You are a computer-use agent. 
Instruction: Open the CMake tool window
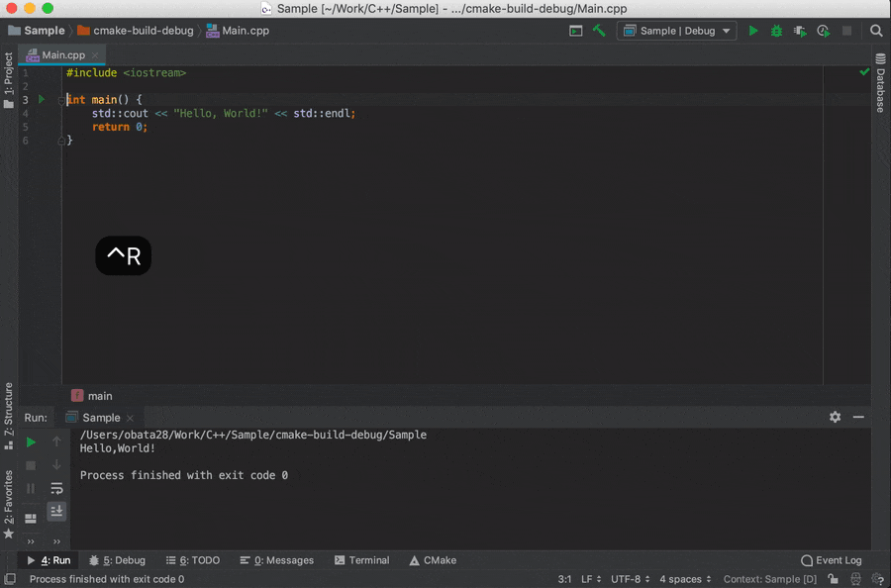pos(433,560)
